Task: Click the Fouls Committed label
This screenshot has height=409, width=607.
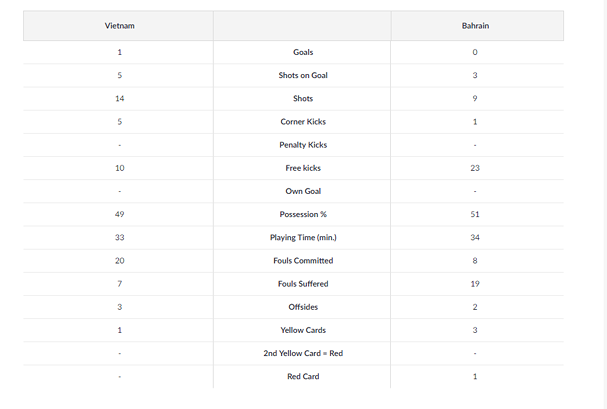Action: click(302, 260)
